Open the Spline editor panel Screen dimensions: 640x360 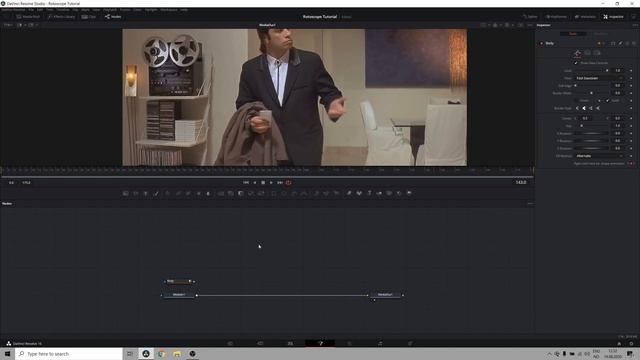pos(530,17)
